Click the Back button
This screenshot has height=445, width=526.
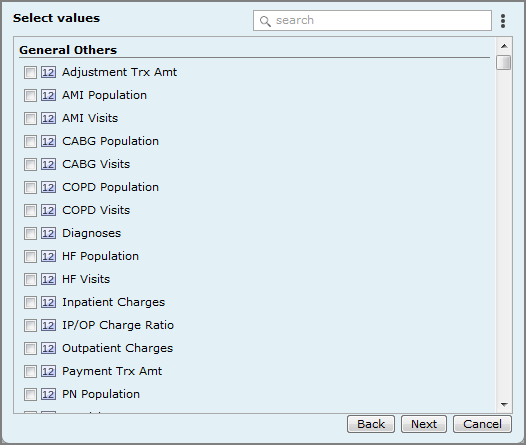(371, 424)
